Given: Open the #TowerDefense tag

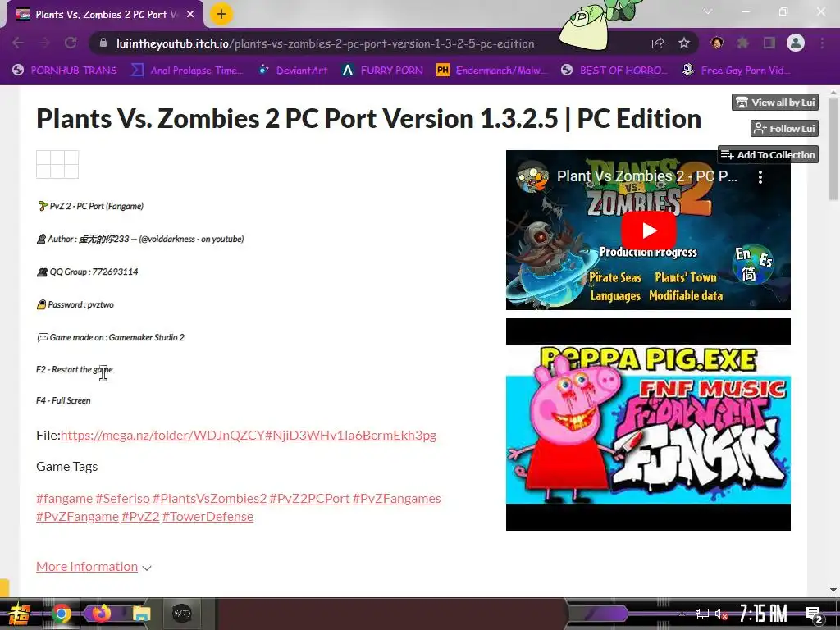Looking at the screenshot, I should (x=208, y=517).
